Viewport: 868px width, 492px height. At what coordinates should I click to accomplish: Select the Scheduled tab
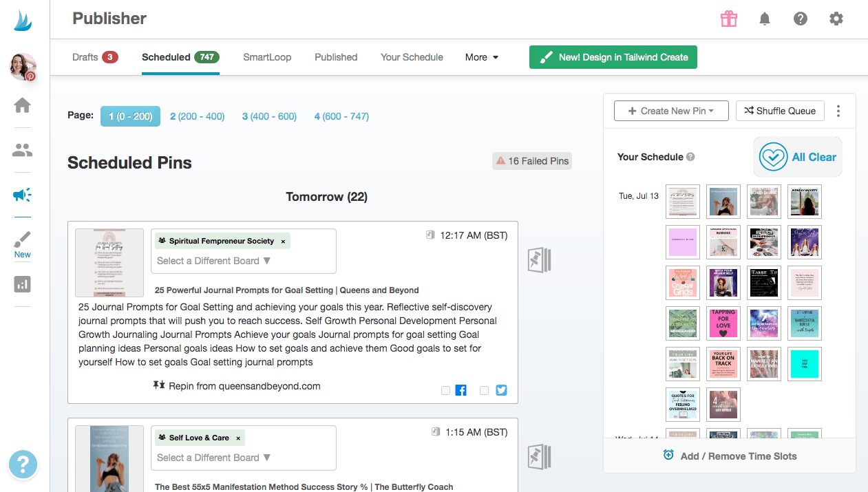[180, 57]
